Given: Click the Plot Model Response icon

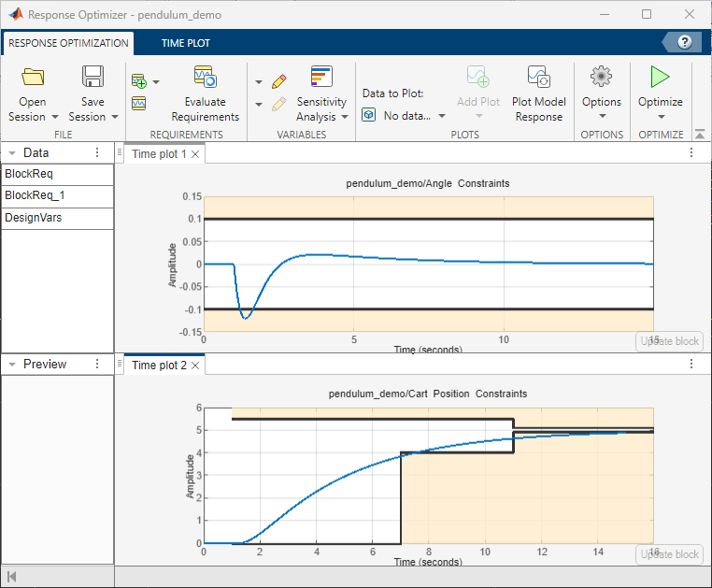Looking at the screenshot, I should point(537,78).
